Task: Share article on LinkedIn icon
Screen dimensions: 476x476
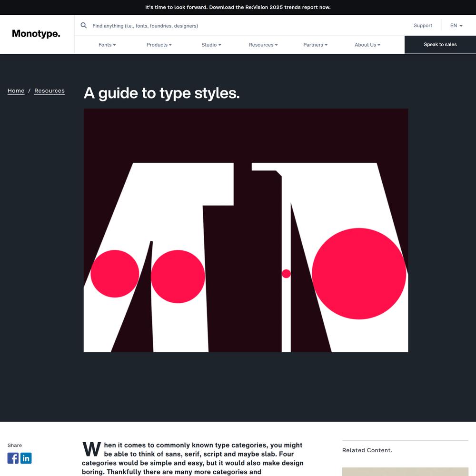Action: click(x=26, y=458)
